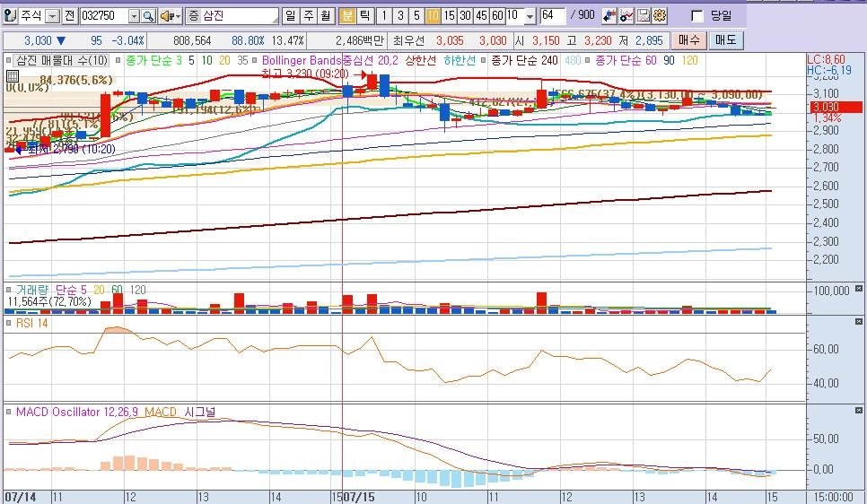The image size is (867, 504).
Task: Close the RSI 14 indicator panel
Action: tap(859, 322)
